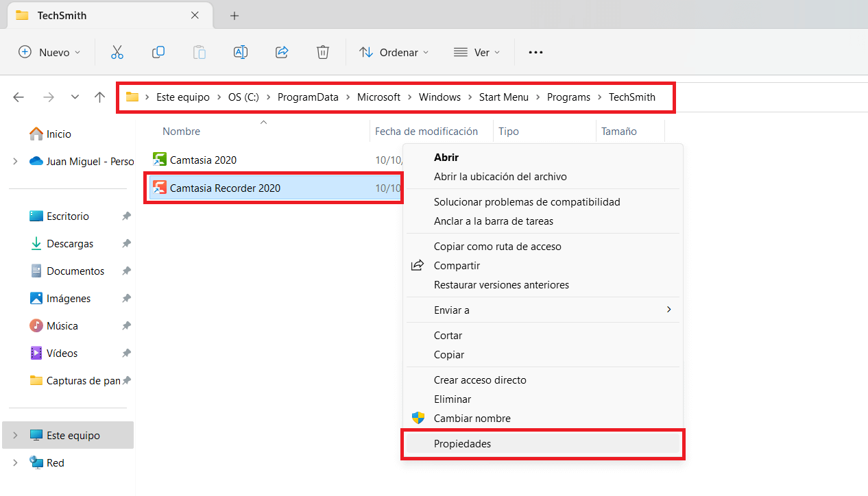This screenshot has width=868, height=496.
Task: Open the Ordenar sort dropdown
Action: click(394, 52)
